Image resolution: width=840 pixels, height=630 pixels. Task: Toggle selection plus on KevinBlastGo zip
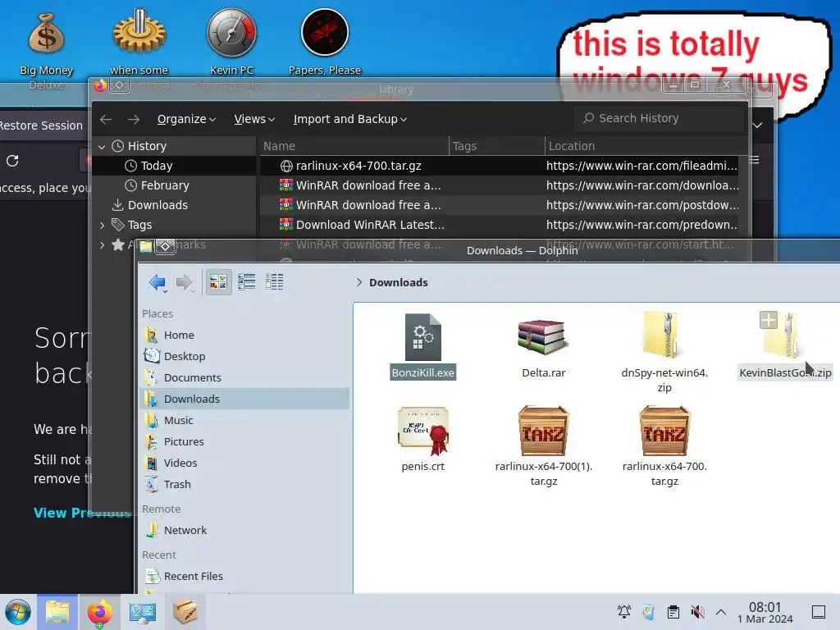(768, 321)
